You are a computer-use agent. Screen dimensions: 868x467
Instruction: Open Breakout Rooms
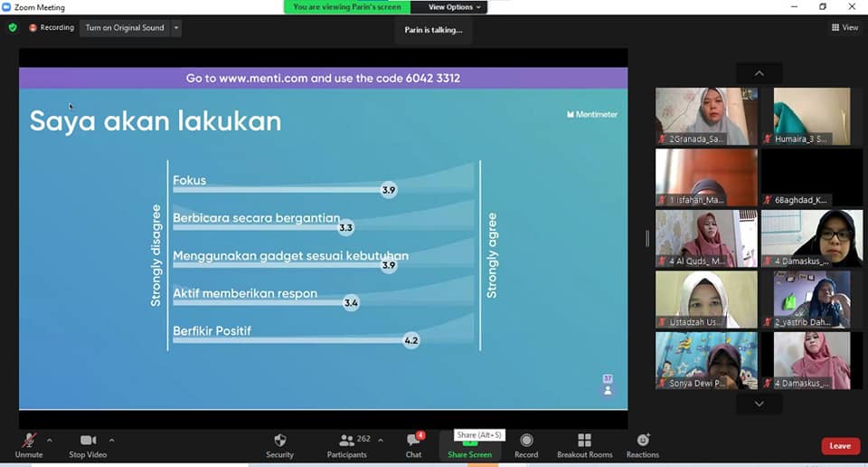click(x=584, y=443)
